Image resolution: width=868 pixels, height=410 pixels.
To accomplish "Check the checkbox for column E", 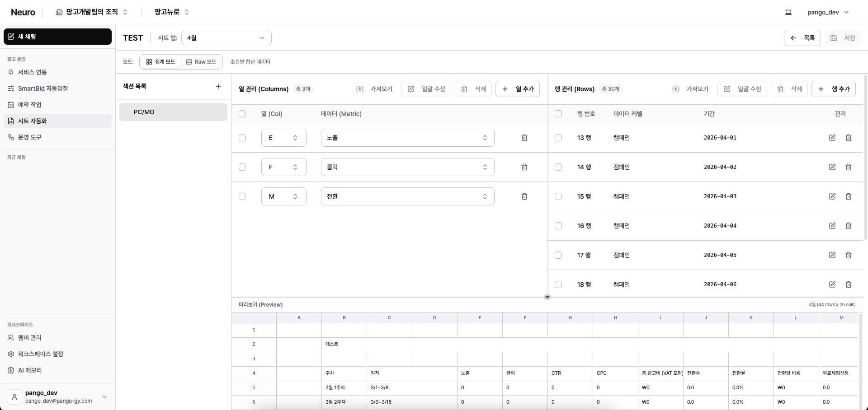I will [242, 138].
